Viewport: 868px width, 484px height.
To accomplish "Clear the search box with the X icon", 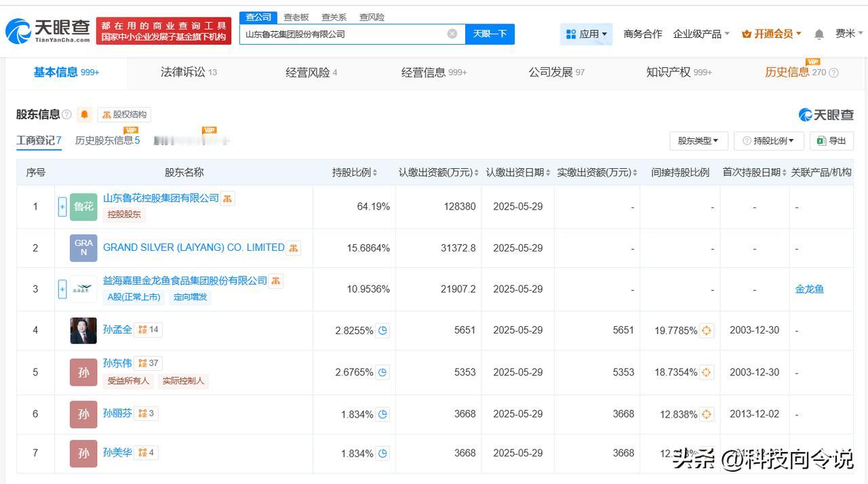I will click(452, 34).
